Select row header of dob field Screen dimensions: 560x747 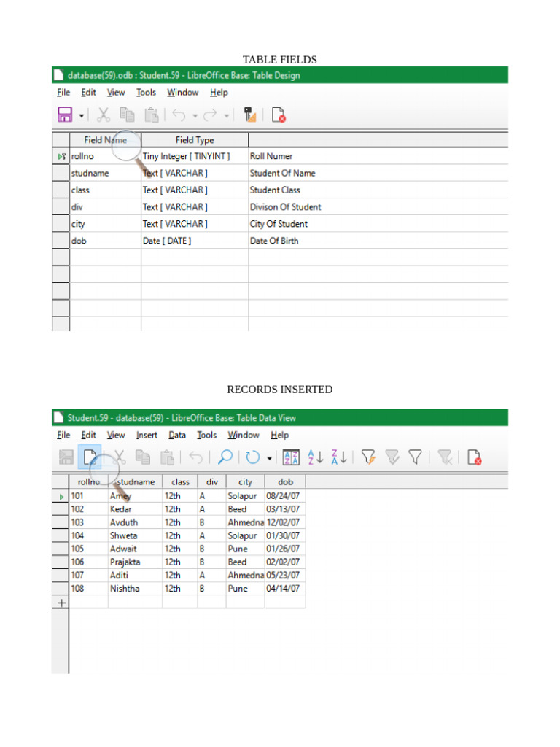tap(61, 241)
